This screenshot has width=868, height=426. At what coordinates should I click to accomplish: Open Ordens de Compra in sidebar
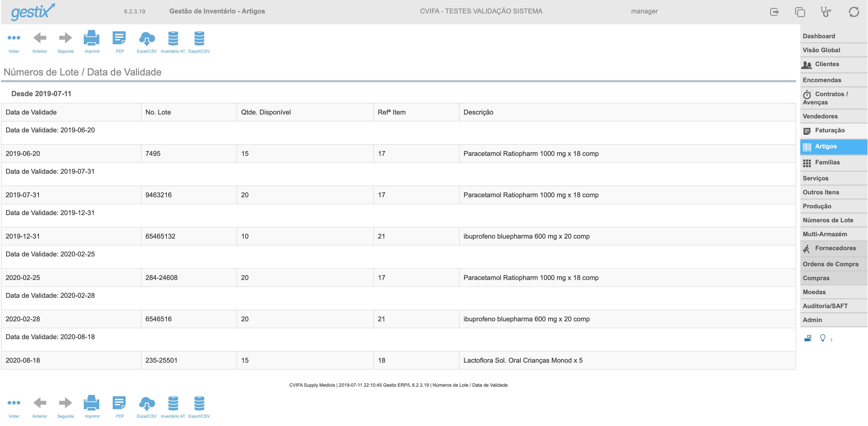(834, 264)
